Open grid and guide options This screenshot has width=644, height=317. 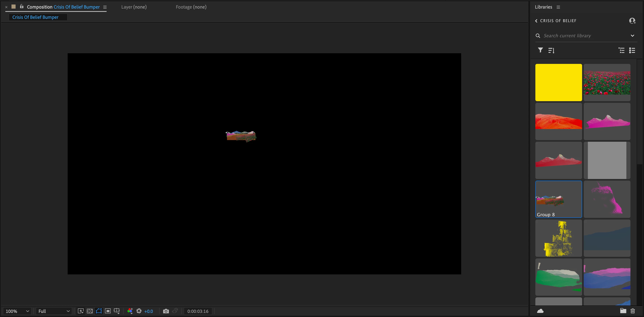117,311
